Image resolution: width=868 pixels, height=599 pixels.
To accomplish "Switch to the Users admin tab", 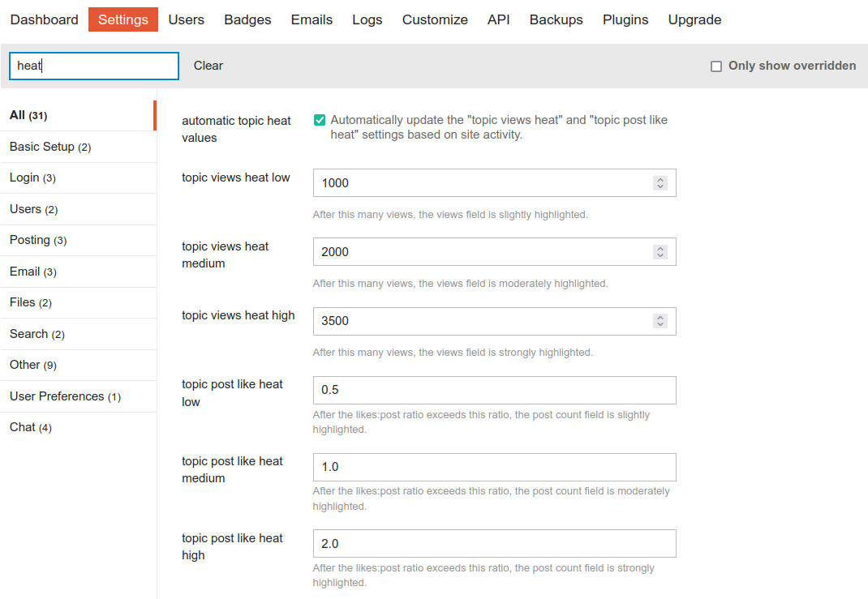I will click(186, 19).
